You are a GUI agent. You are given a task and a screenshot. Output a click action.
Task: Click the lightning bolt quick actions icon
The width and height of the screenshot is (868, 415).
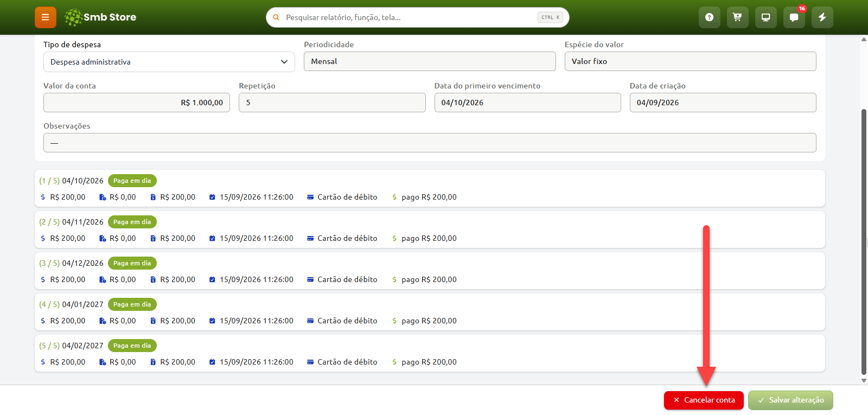click(822, 17)
